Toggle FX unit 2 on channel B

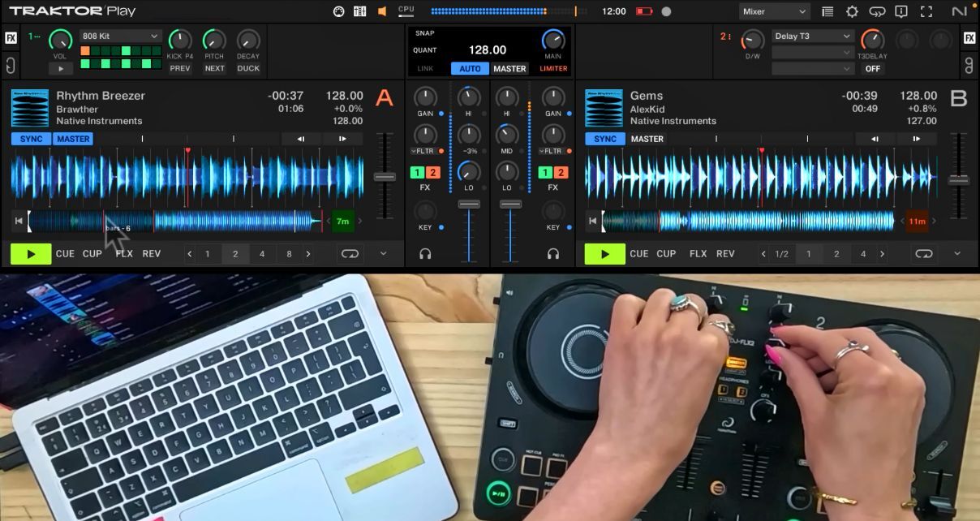point(561,173)
